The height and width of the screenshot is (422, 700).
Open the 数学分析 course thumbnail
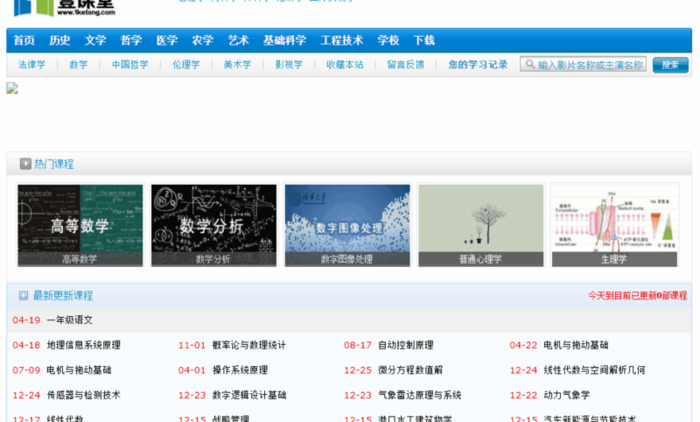click(214, 225)
